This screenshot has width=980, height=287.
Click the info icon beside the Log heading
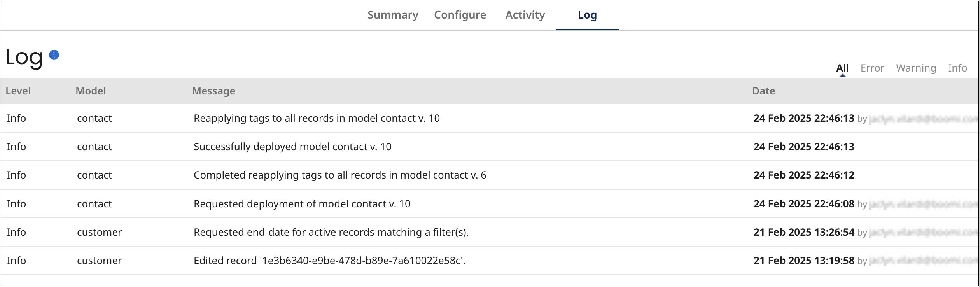pyautogui.click(x=54, y=55)
